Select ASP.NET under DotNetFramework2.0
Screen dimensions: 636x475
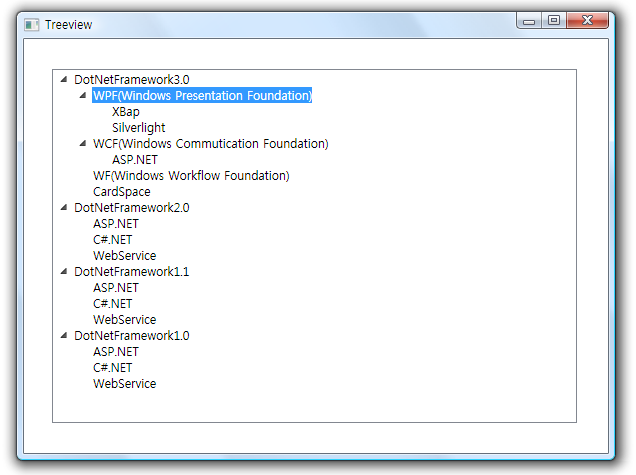(x=116, y=224)
